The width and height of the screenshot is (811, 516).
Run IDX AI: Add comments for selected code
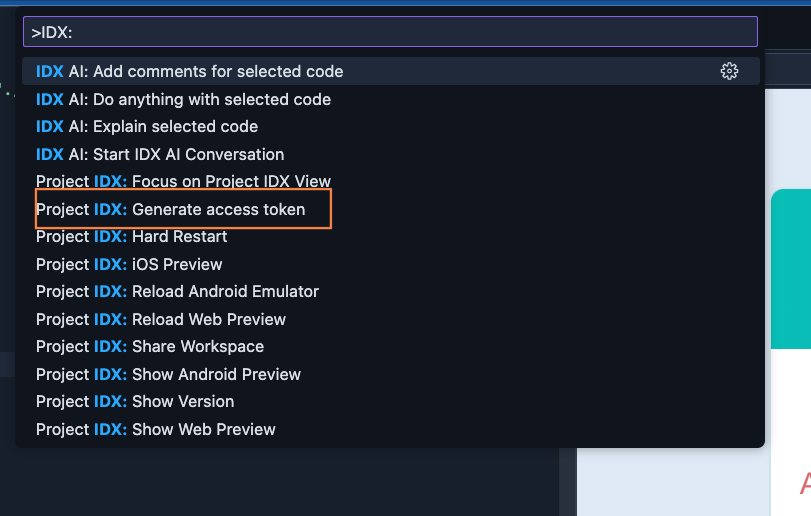click(391, 71)
